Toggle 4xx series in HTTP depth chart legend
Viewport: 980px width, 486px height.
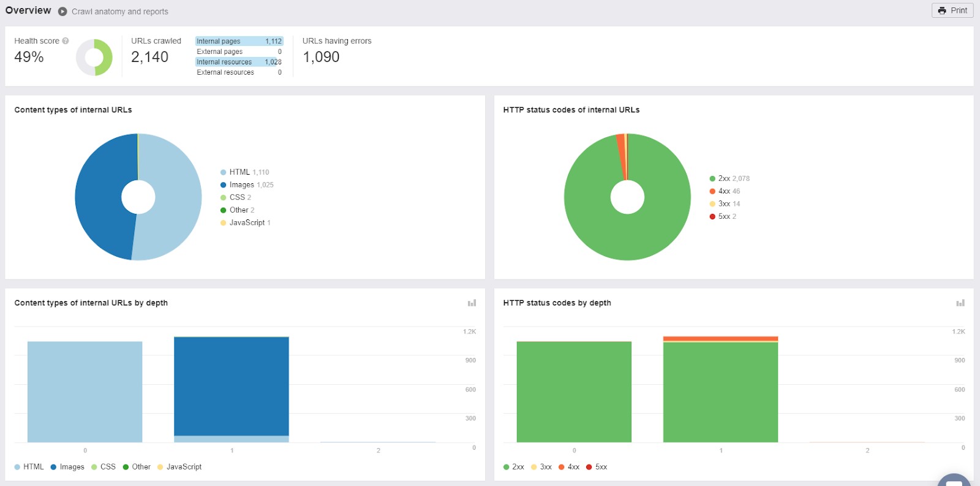568,467
